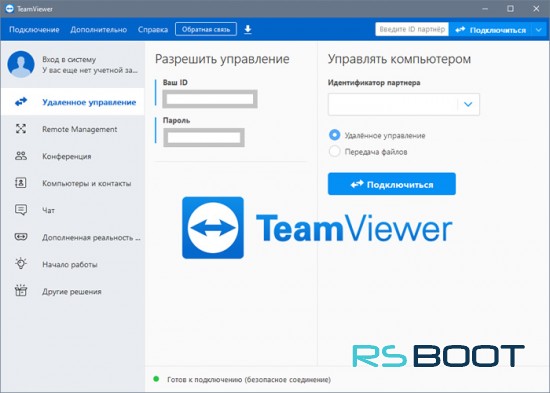
Task: Select the Удалённое управление radio button
Action: point(334,135)
